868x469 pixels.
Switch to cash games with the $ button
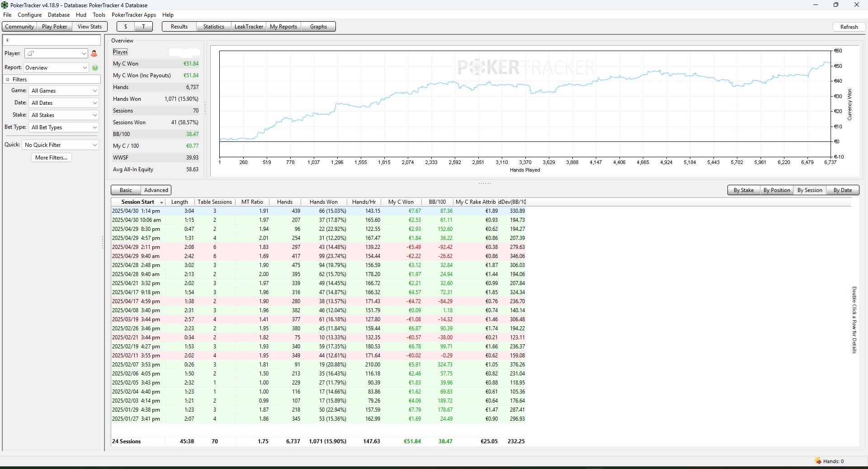tap(126, 27)
